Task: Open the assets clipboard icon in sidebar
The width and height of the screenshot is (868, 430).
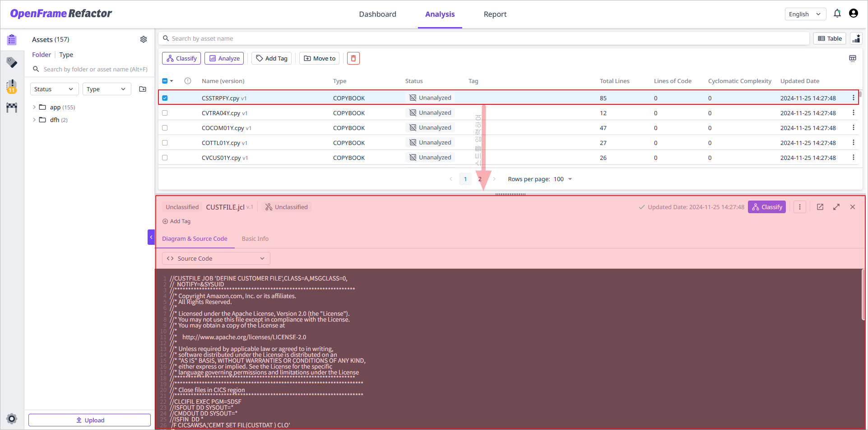Action: click(x=12, y=40)
